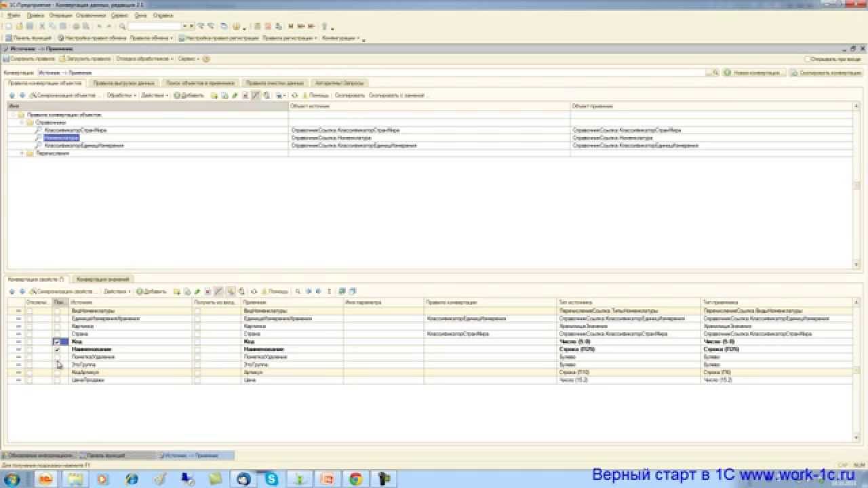Toggle Отключить checkbox in Картинка row
The image size is (868, 488).
point(29,326)
